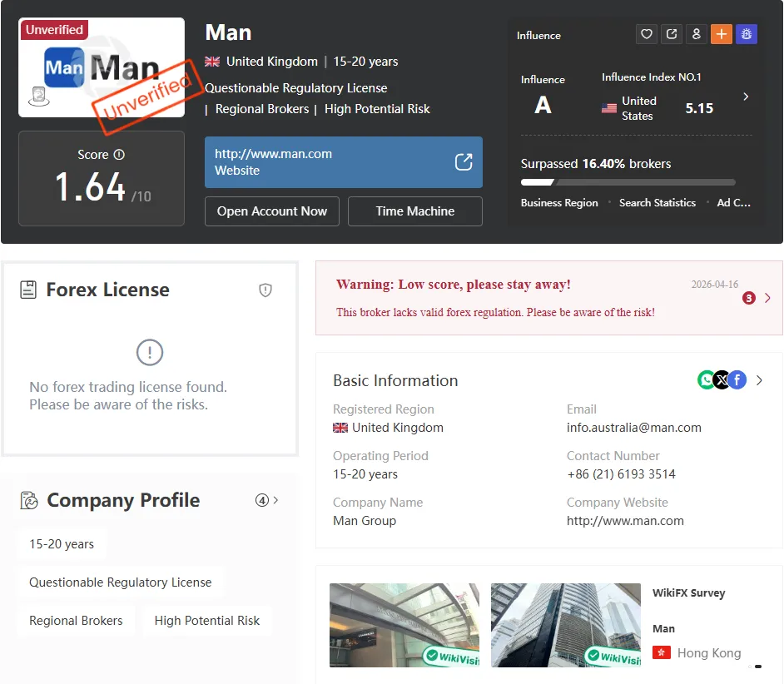Expand the warning message chevron
784x684 pixels.
click(x=767, y=298)
